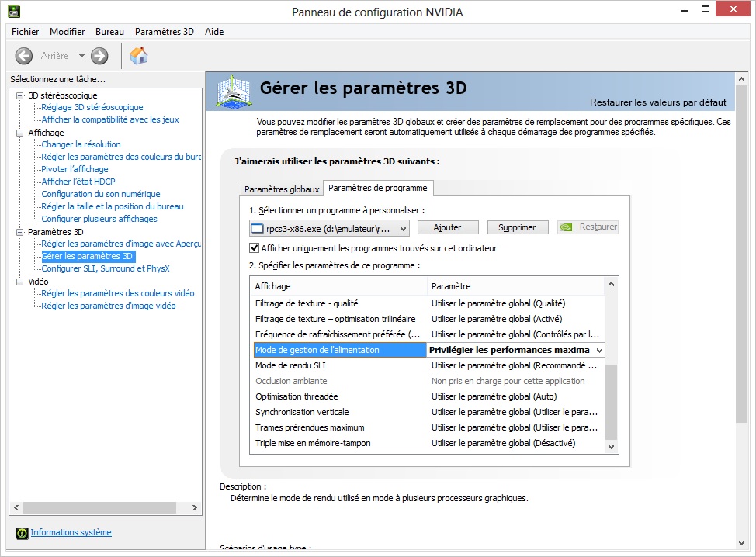Collapse the Affichage tree node
This screenshot has width=756, height=557.
(19, 133)
